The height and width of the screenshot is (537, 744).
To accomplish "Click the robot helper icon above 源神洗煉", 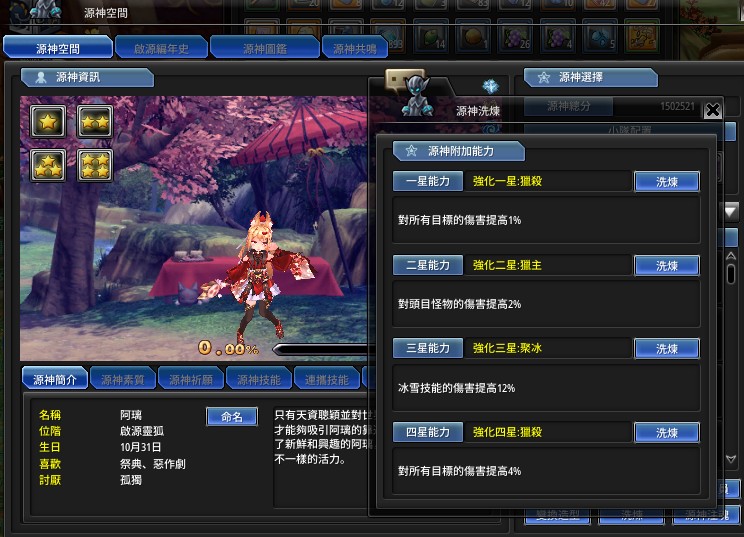I will tap(418, 96).
